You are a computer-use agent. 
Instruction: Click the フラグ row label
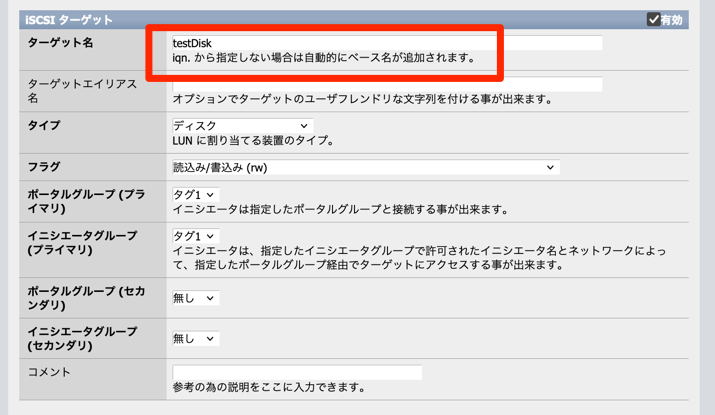pyautogui.click(x=44, y=167)
